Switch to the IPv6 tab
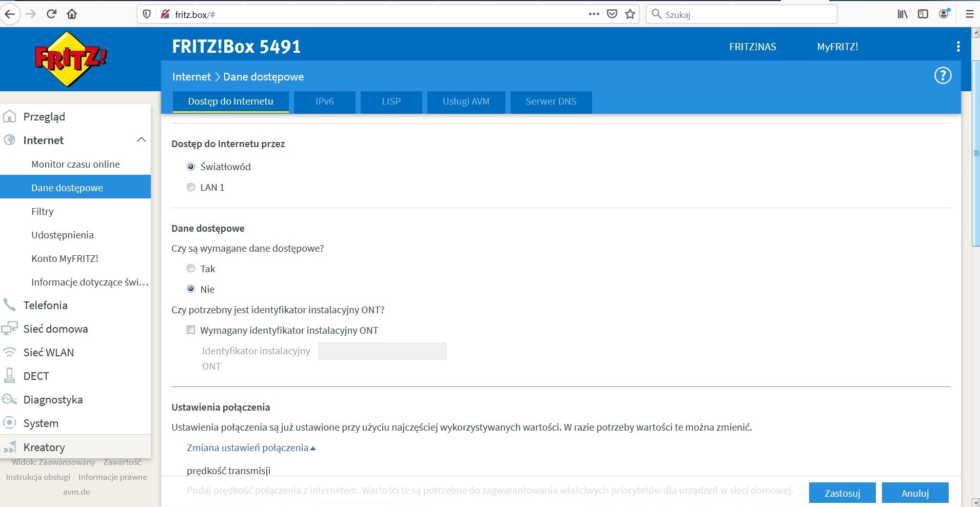980x507 pixels. tap(324, 102)
